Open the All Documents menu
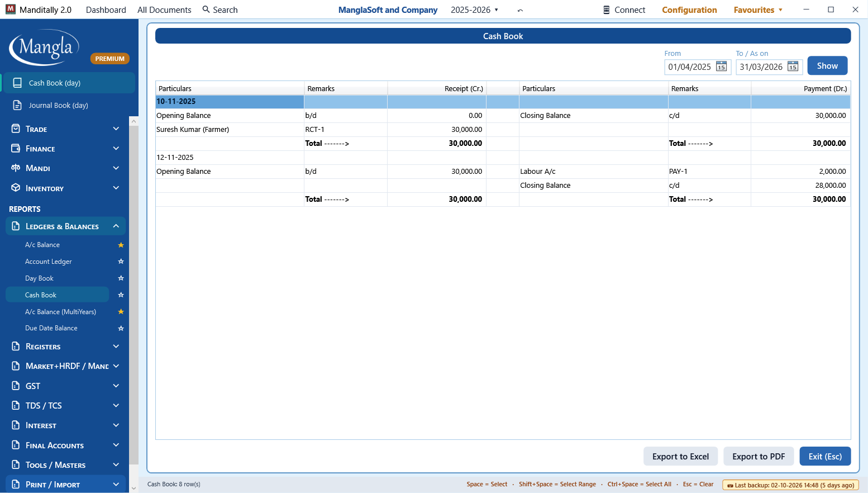 [x=164, y=10]
